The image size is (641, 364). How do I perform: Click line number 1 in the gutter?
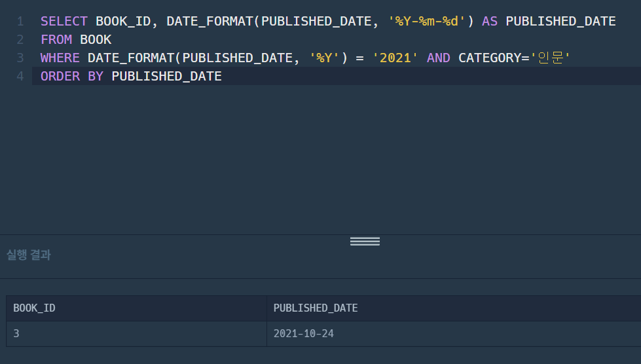(20, 21)
